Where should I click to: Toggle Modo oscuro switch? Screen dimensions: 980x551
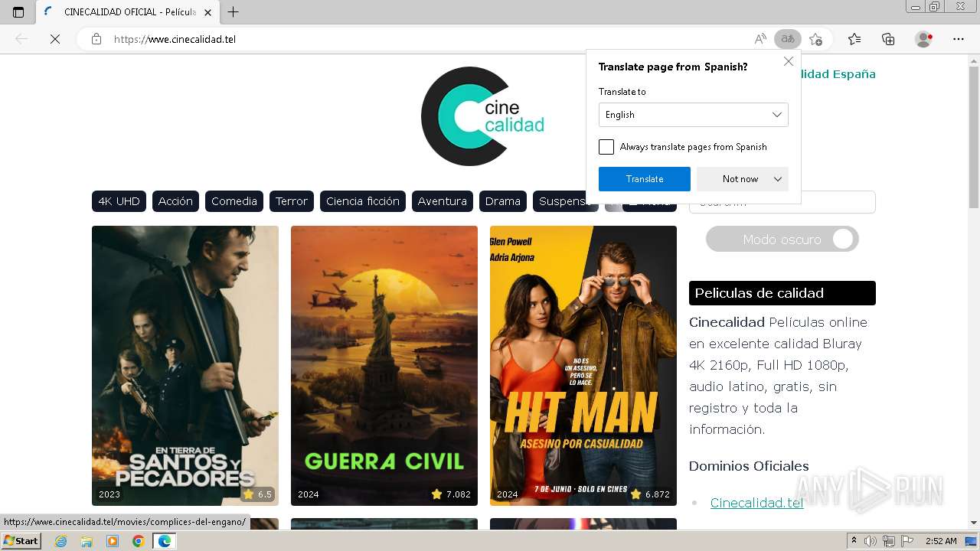pos(782,240)
